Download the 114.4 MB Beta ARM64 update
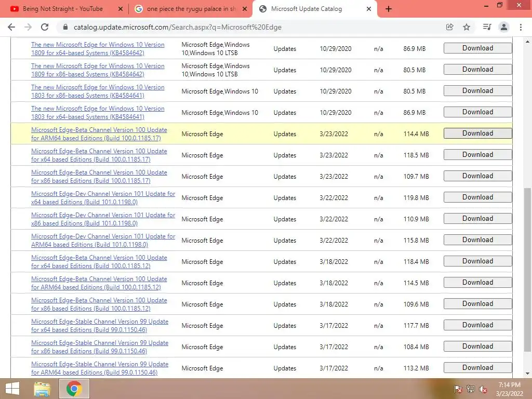532x399 pixels. (478, 134)
